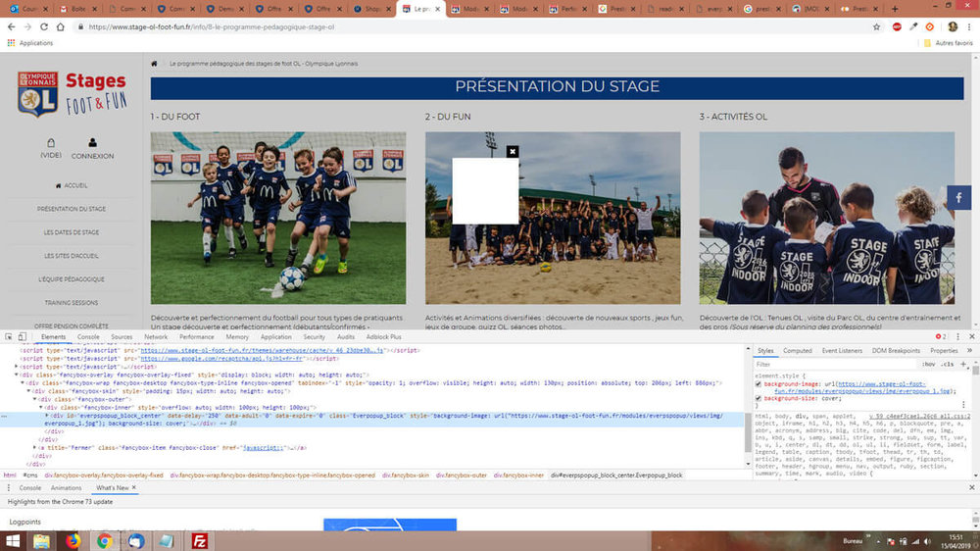Screen dimensions: 980x551
Task: Open the Chrome profile avatar
Action: point(953,26)
